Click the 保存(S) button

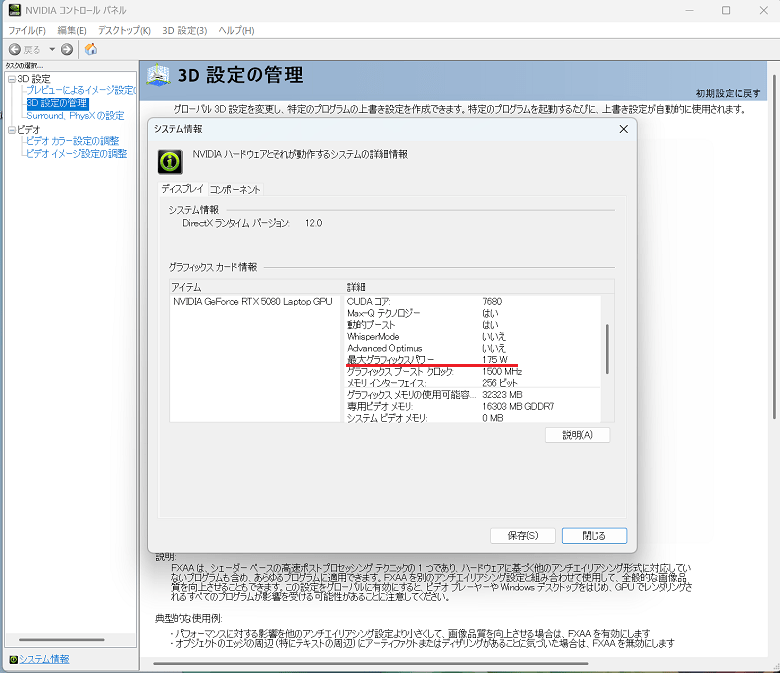tap(522, 536)
